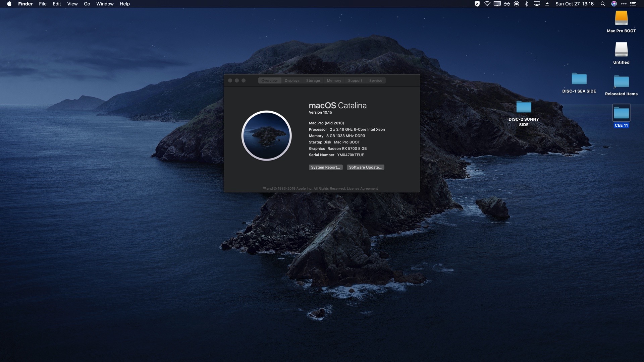
Task: Close the About This Mac window
Action: (230, 80)
